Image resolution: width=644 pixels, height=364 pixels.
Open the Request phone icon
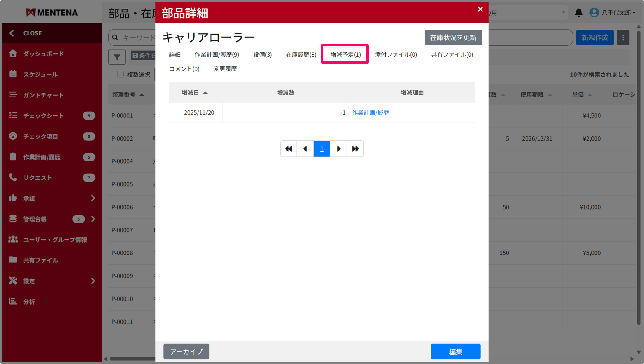[13, 177]
